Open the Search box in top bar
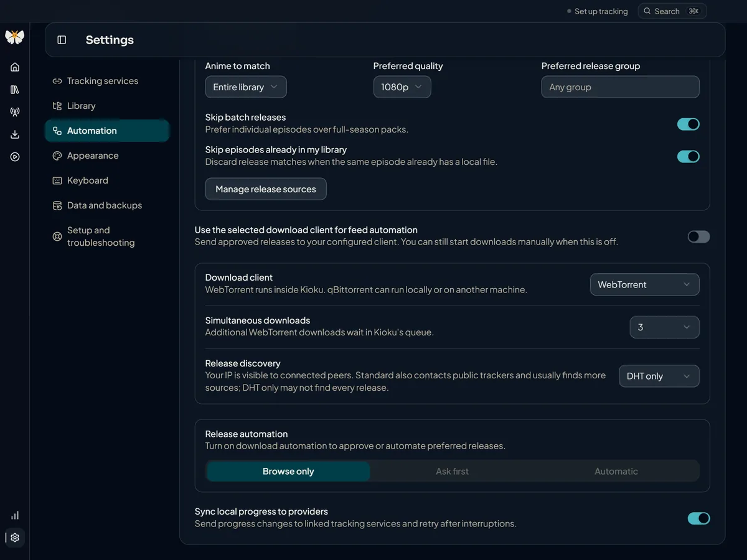 pyautogui.click(x=672, y=11)
